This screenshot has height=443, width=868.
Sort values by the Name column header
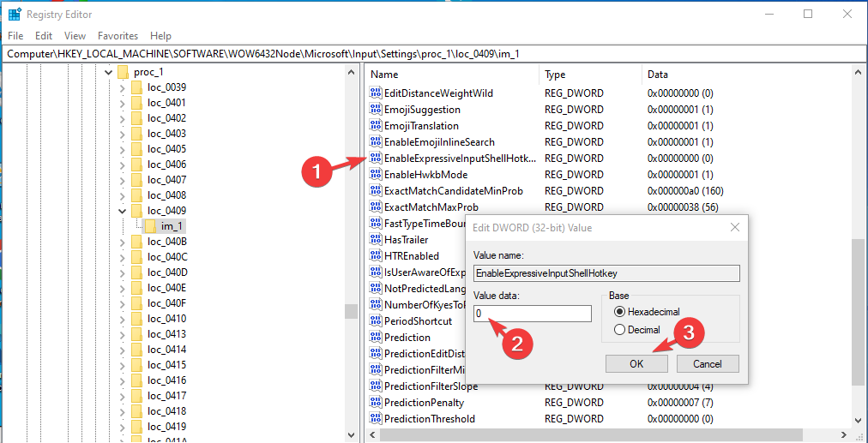(452, 74)
